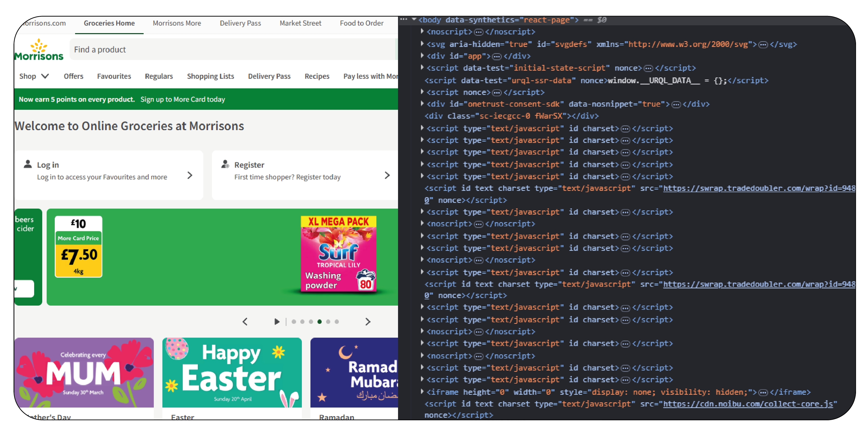Click the Log in card heading
Screen dimensions: 868x431
[48, 165]
